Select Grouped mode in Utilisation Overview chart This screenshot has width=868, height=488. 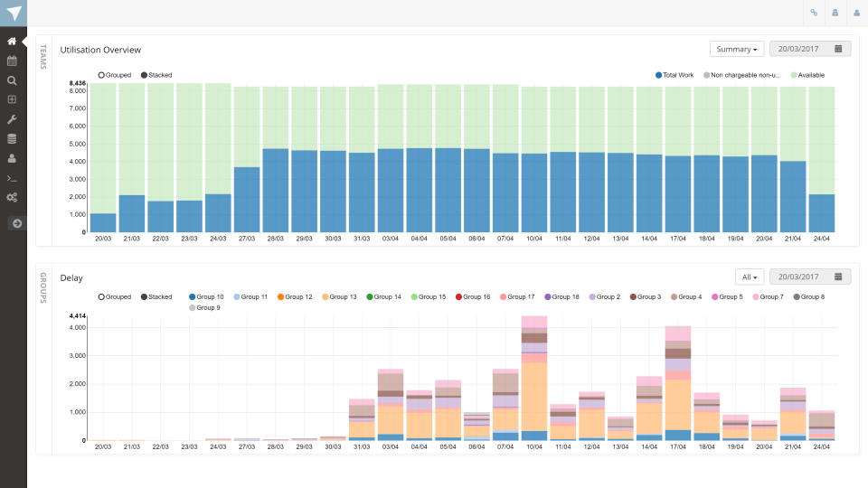tap(115, 75)
